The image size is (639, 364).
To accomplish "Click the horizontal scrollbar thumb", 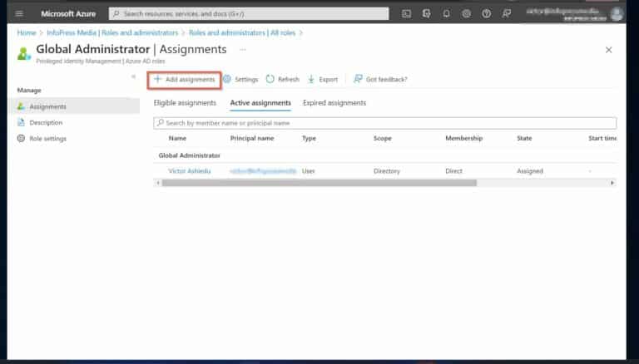I will coord(319,183).
